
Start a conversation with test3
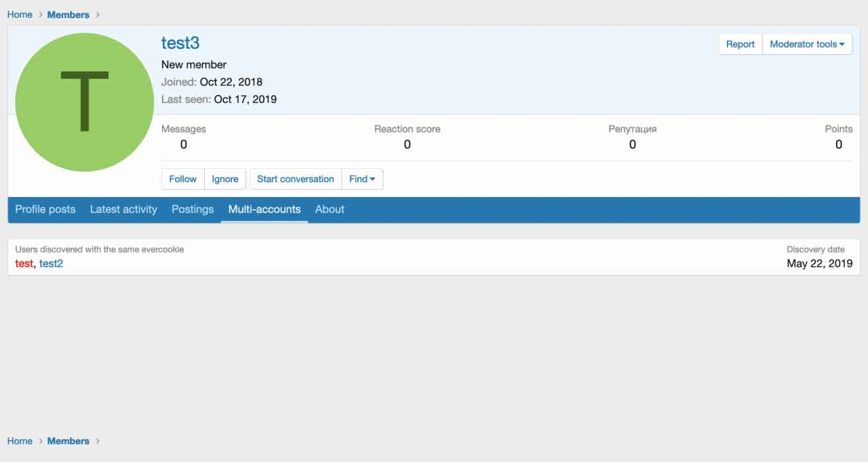coord(295,179)
